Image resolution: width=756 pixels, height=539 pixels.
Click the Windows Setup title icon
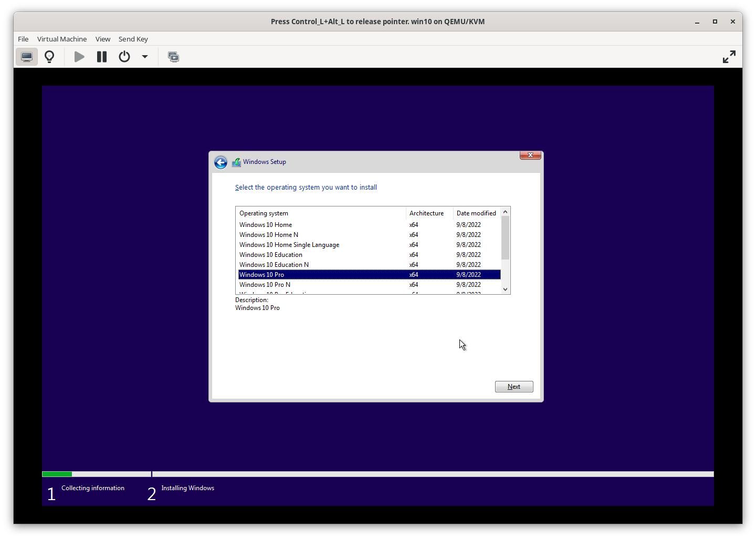[x=236, y=162]
